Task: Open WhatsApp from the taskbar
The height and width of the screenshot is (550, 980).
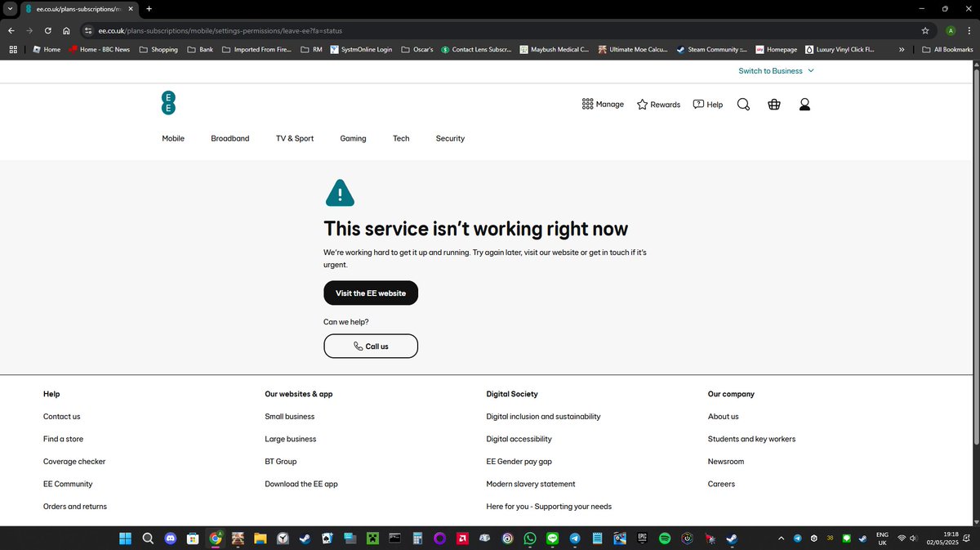Action: click(x=530, y=539)
